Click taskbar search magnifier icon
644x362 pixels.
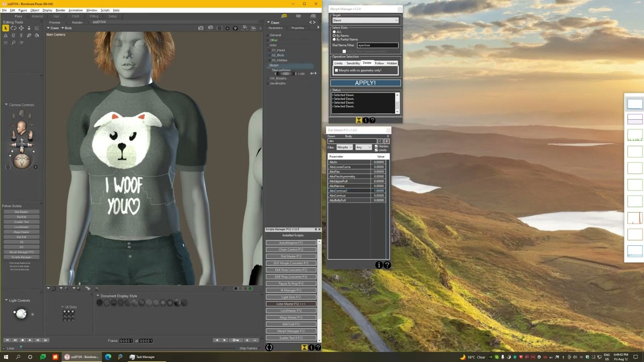[x=18, y=357]
